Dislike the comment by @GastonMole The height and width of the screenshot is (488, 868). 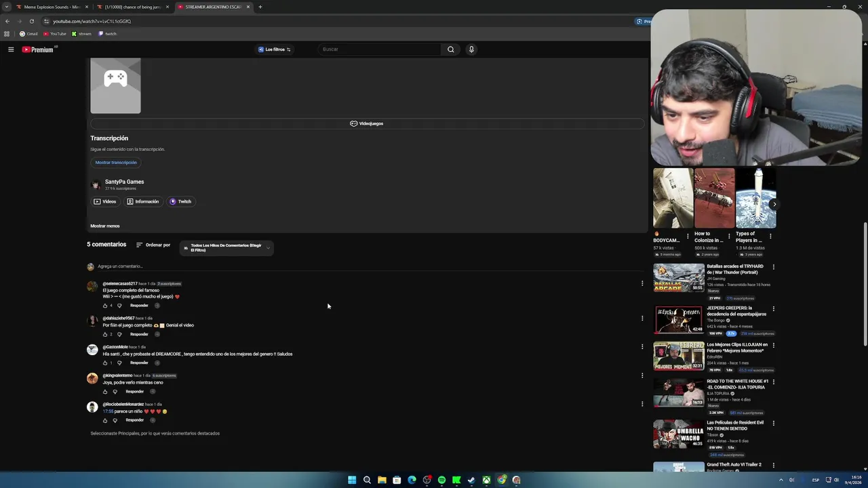coord(119,363)
